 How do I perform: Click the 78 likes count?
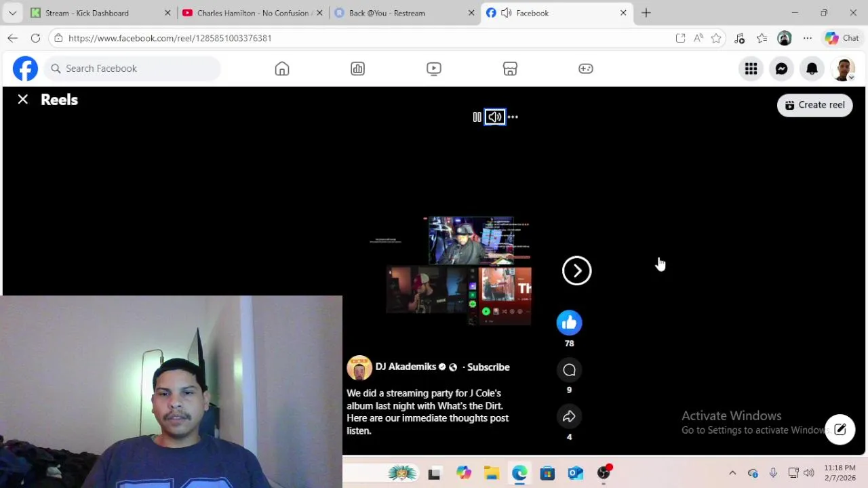pos(570,344)
